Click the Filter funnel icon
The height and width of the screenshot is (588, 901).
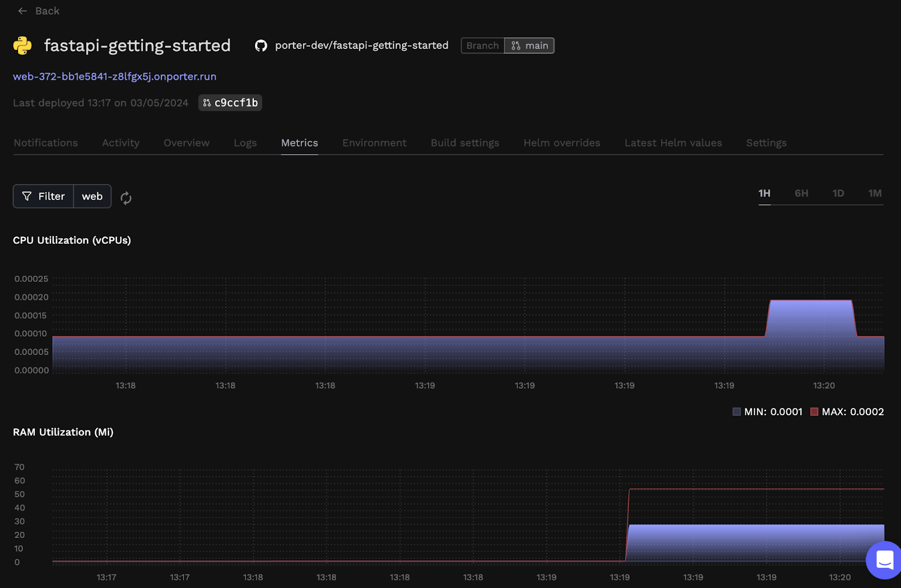point(26,196)
